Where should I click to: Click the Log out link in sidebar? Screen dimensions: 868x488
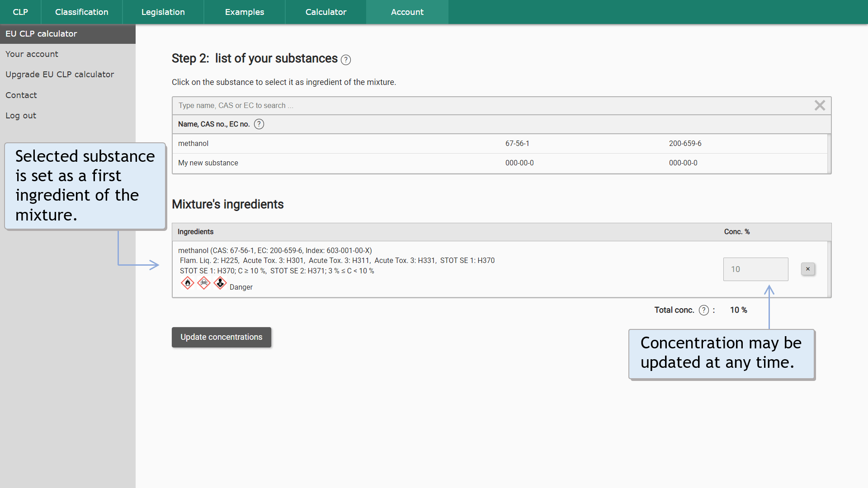pos(20,116)
